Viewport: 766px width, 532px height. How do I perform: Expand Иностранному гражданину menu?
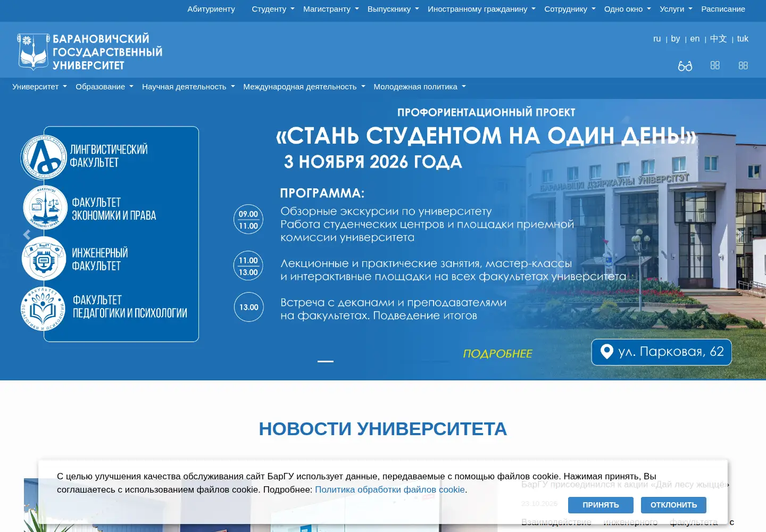coord(481,9)
